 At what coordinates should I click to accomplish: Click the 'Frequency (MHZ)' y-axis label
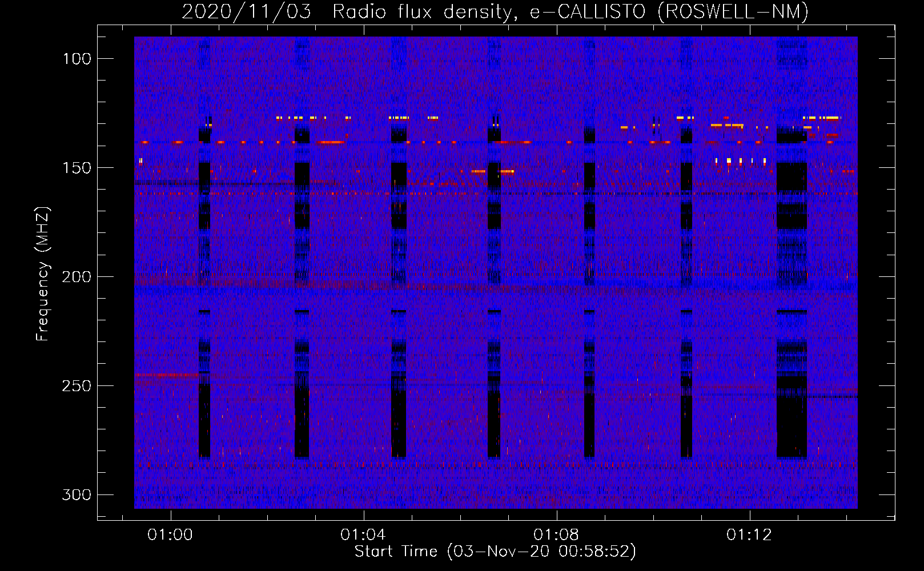click(x=43, y=274)
